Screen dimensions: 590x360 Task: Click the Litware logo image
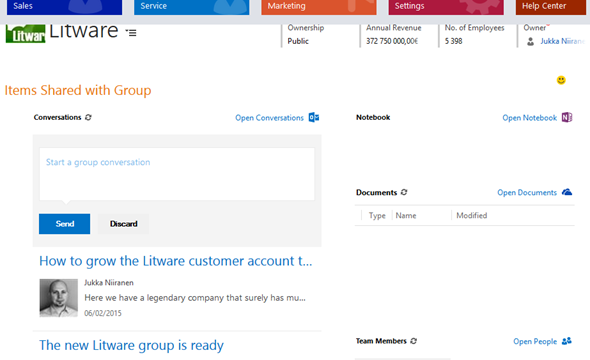26,33
